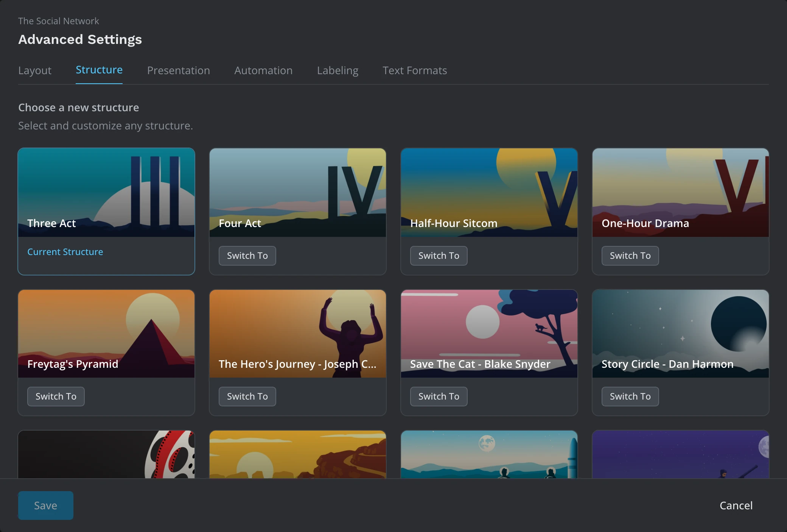Cancel the advanced settings dialog

tap(736, 506)
